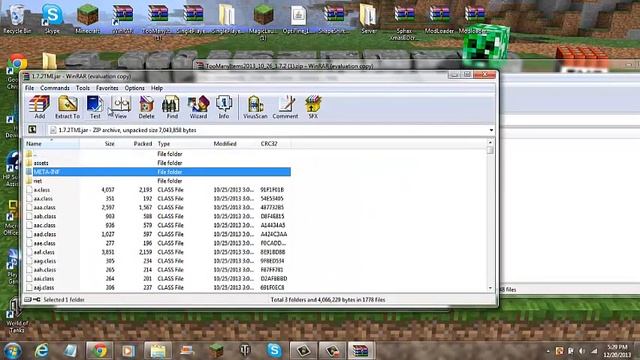Image resolution: width=640 pixels, height=360 pixels.
Task: Sort the list by CRC32 column header
Action: click(x=274, y=144)
